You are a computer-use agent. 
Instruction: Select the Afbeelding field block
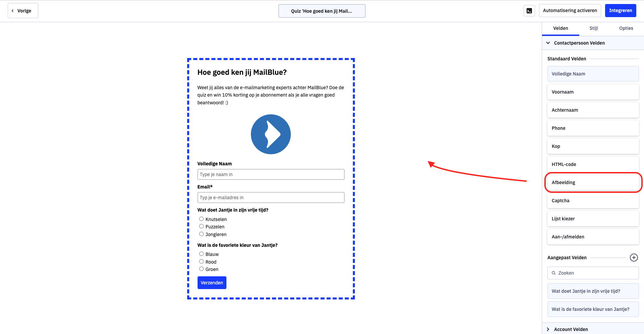(593, 182)
